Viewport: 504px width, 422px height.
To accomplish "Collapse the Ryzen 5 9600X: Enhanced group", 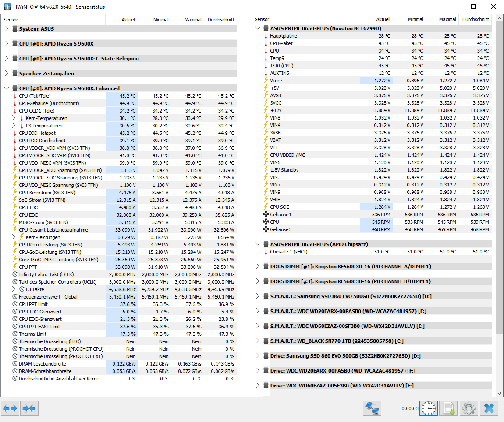I will [x=7, y=88].
